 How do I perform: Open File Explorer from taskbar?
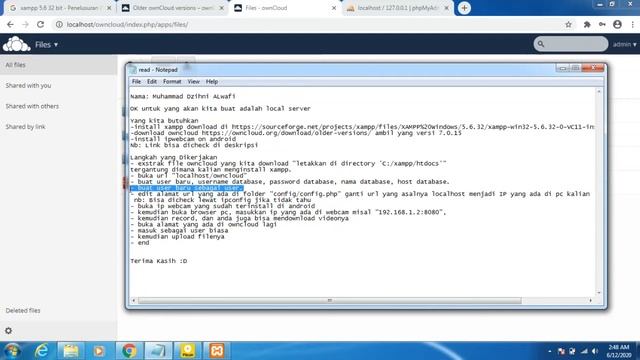tap(71, 351)
